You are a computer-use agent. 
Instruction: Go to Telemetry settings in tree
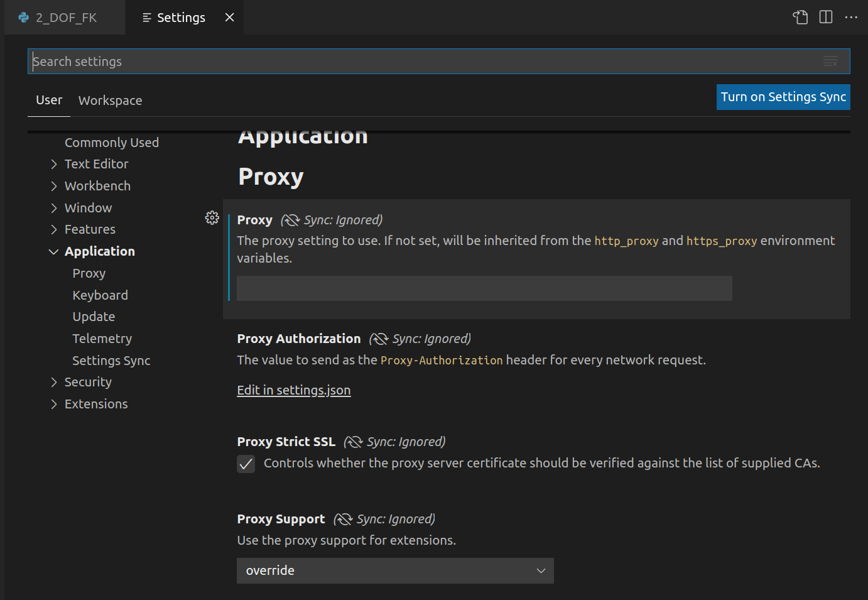pyautogui.click(x=102, y=339)
